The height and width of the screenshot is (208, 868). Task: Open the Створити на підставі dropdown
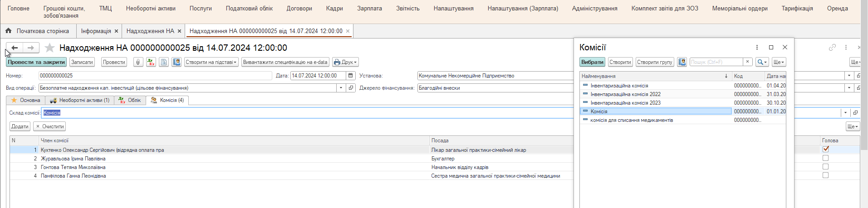point(211,62)
